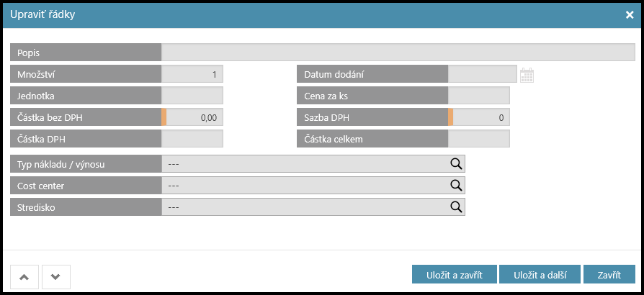Screen dimensions: 644x295
Task: Select the Jednotka input field
Action: coord(192,96)
